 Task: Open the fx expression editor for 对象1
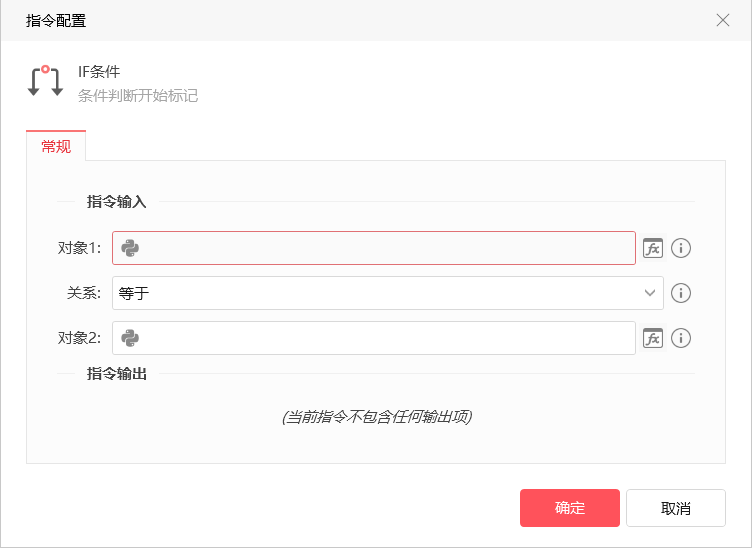(x=653, y=248)
